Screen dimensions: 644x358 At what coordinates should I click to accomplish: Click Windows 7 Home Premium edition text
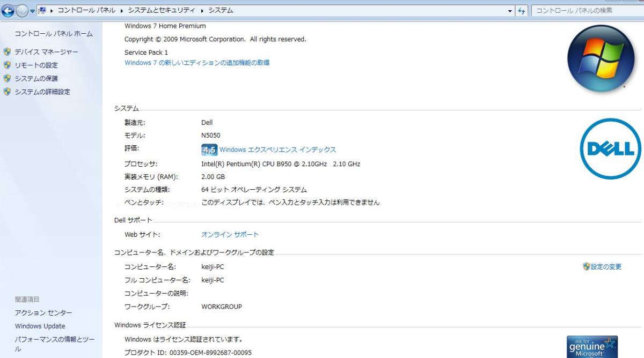[165, 26]
